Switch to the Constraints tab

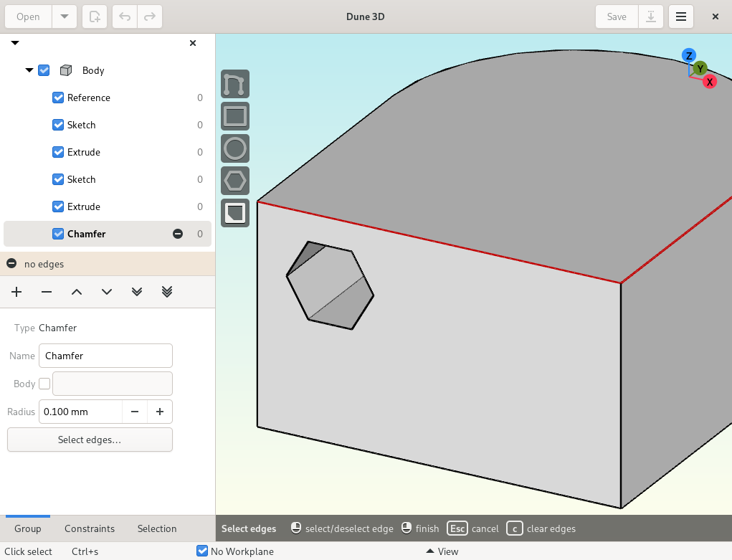[90, 528]
